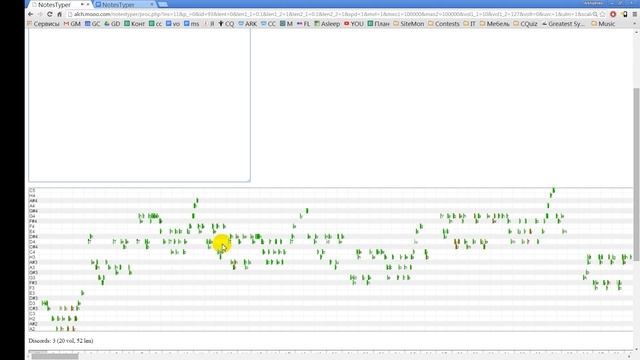640x360 pixels.
Task: Go back with the browser back arrow
Action: point(31,14)
